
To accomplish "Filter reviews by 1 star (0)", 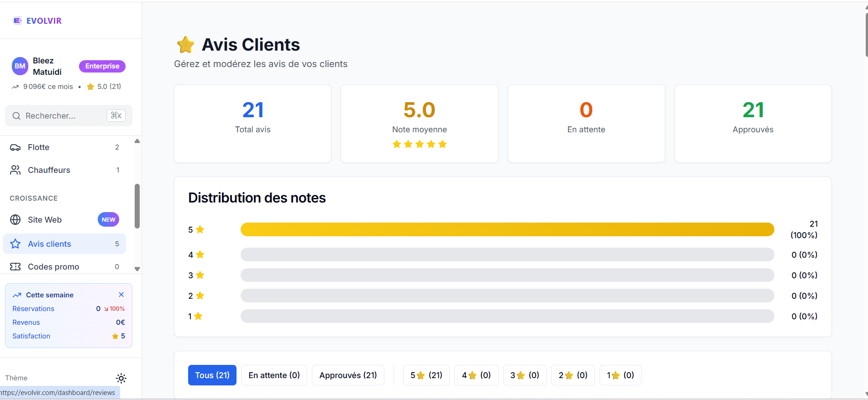I will coord(621,375).
